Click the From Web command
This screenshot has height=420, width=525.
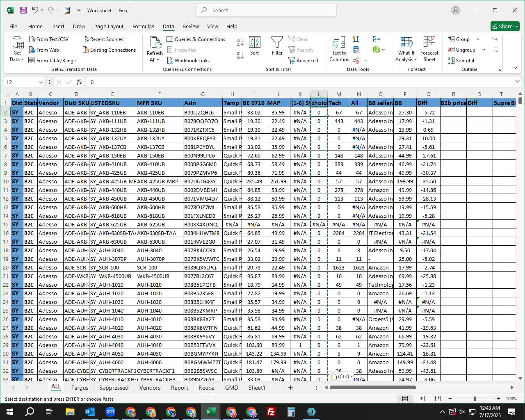[44, 50]
